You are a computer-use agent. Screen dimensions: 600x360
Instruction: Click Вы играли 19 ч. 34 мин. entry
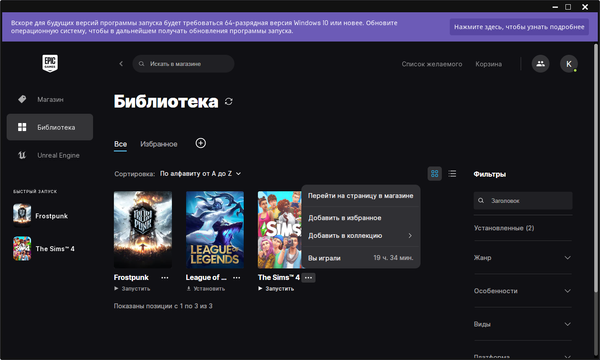(361, 258)
